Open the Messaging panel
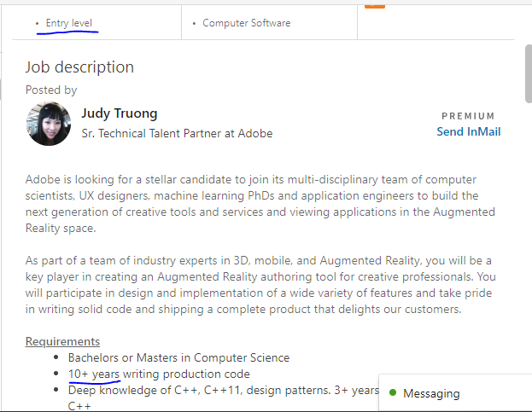The image size is (532, 412). [455, 393]
